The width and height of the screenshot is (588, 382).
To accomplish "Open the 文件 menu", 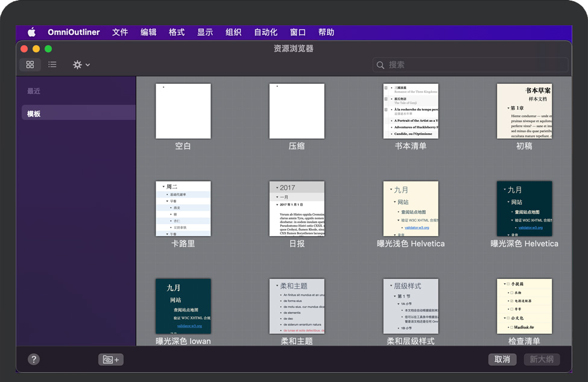I will (120, 33).
